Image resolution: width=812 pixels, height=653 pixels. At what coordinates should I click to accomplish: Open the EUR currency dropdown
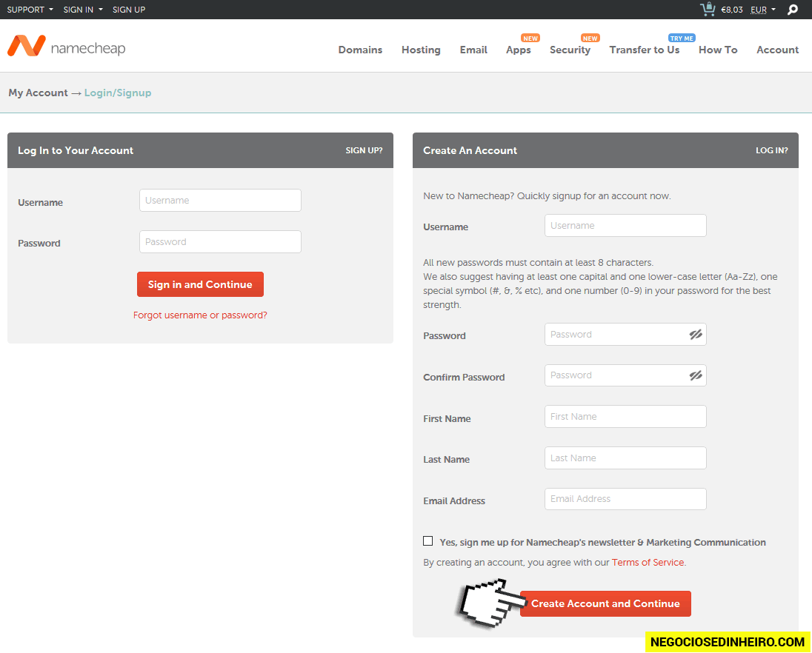[x=763, y=10]
